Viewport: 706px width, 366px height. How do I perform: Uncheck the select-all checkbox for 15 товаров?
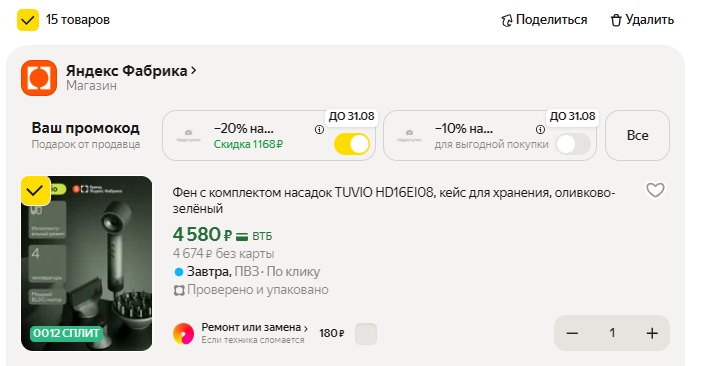(x=28, y=20)
